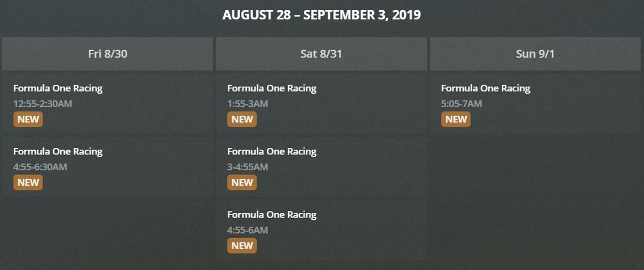Screen dimensions: 644x270
Task: Open Saturday 1:55-3AM Formula One Racing listing
Action: pos(272,88)
